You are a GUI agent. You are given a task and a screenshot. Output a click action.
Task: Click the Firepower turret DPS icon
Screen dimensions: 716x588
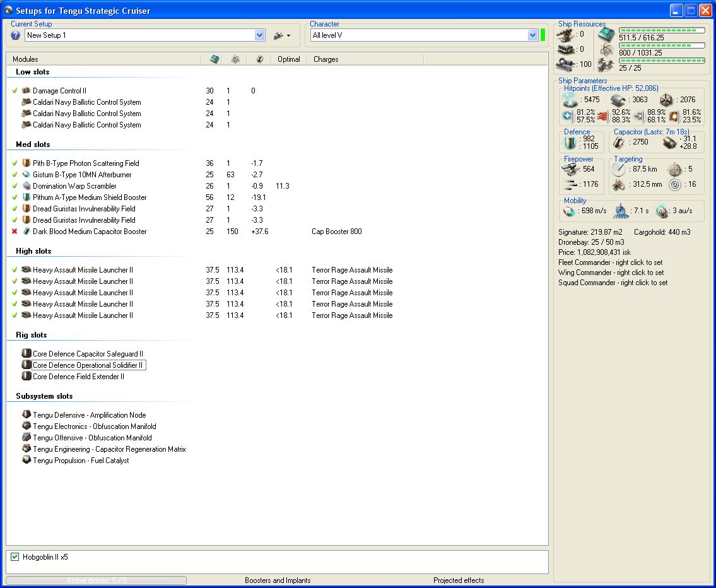coord(570,169)
